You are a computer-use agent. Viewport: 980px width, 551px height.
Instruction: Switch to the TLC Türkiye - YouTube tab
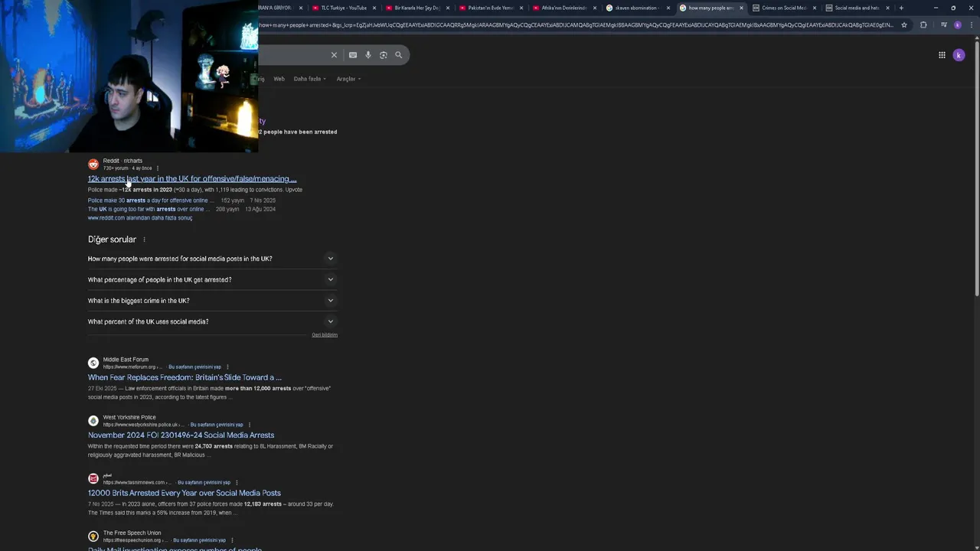click(x=344, y=8)
